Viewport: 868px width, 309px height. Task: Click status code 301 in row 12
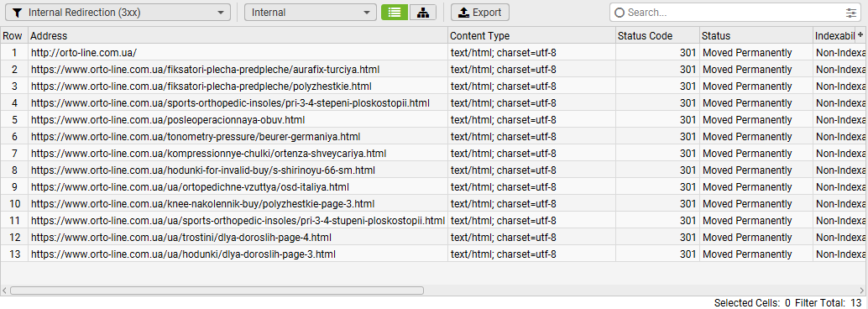[x=657, y=237]
